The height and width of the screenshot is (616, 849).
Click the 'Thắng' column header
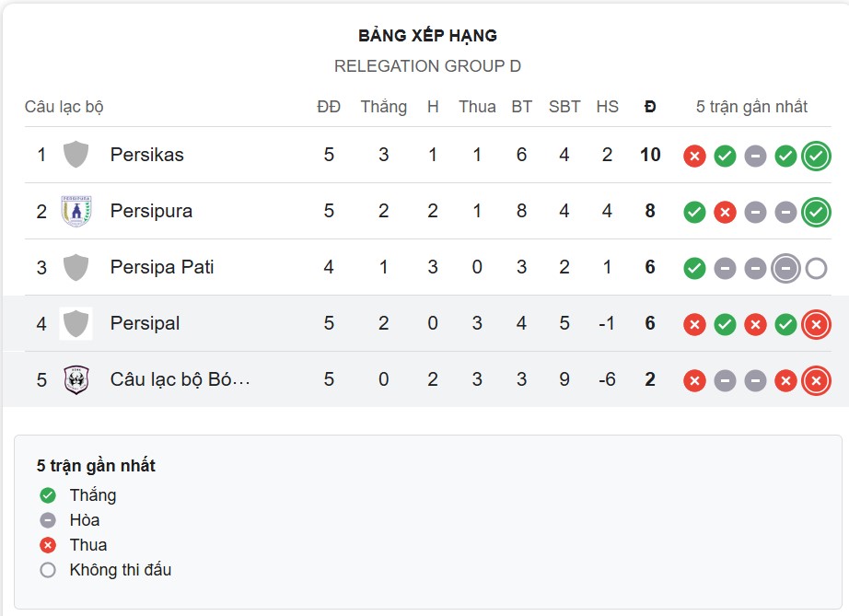coord(384,107)
